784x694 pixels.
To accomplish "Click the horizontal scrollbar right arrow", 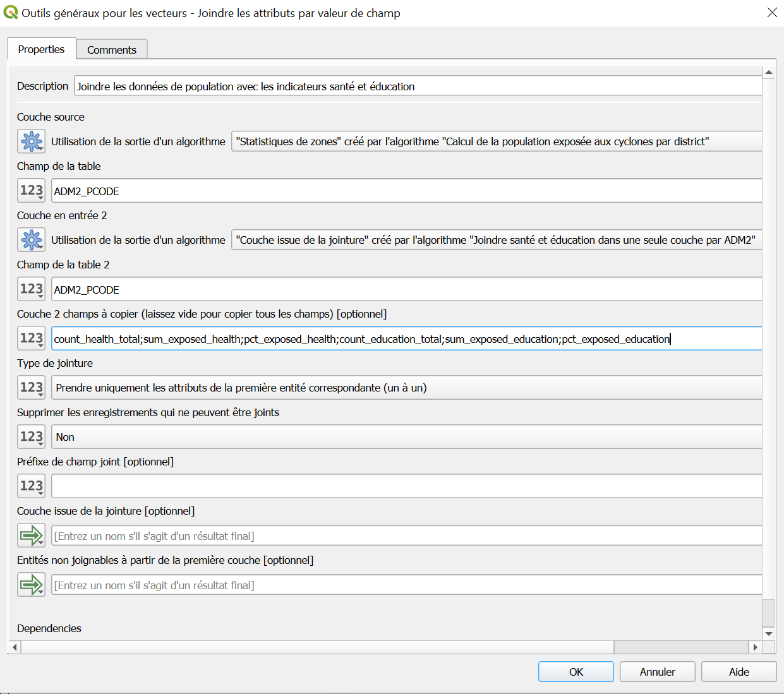I will (x=755, y=647).
